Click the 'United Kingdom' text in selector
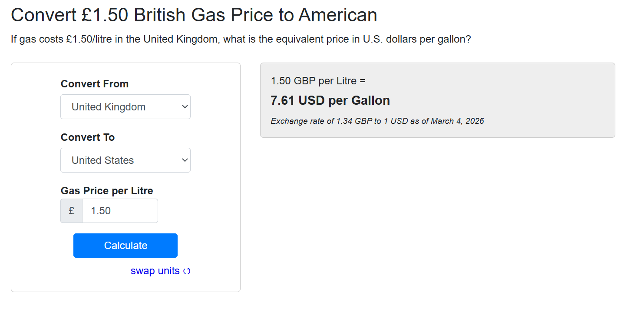644x329 pixels. (x=109, y=107)
